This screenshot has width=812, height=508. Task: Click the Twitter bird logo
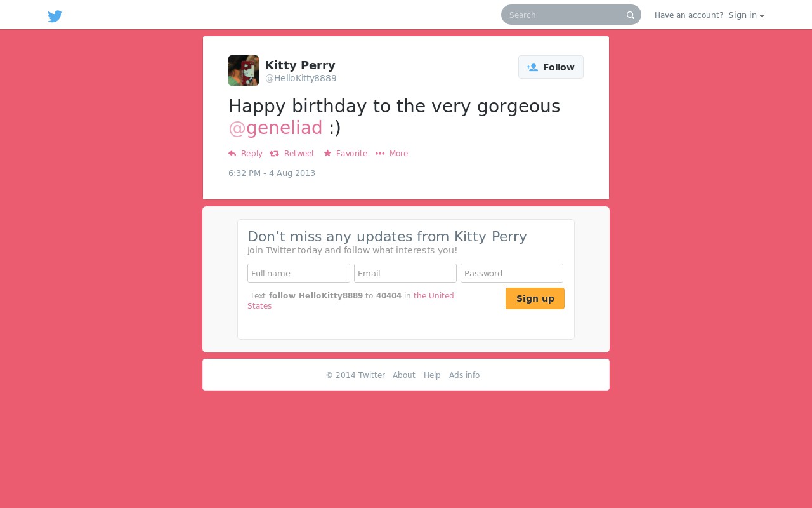tap(55, 16)
